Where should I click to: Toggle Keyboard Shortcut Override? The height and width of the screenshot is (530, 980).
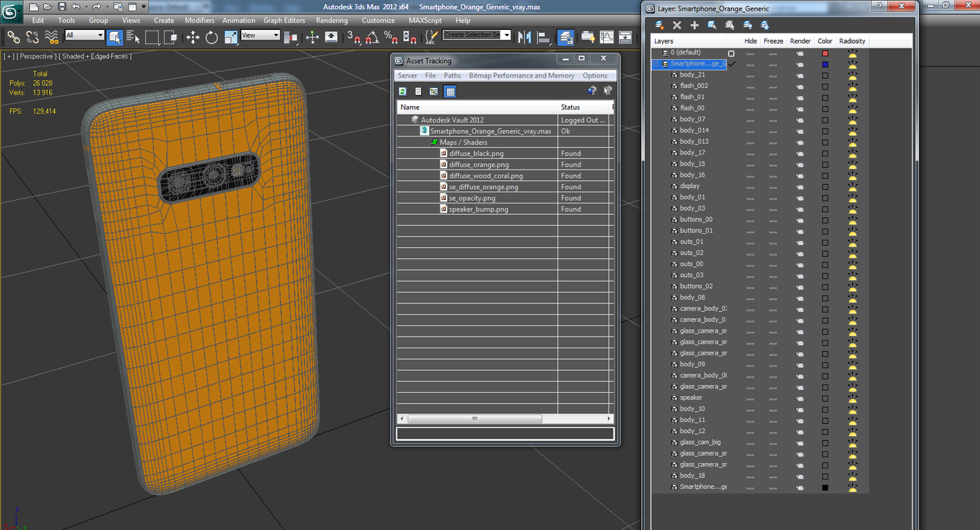pyautogui.click(x=331, y=37)
